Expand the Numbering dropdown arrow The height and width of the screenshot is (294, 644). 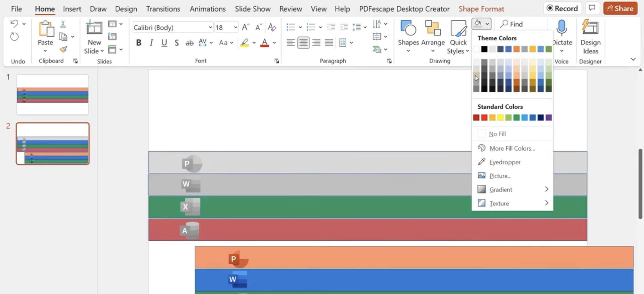320,27
